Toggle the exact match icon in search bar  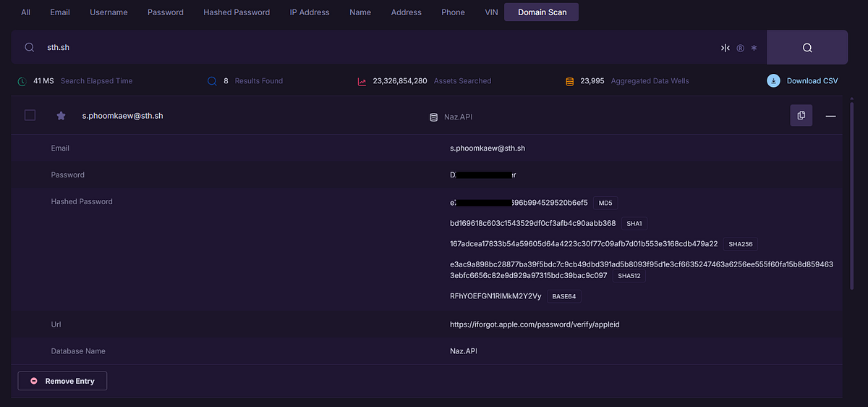[x=726, y=48]
